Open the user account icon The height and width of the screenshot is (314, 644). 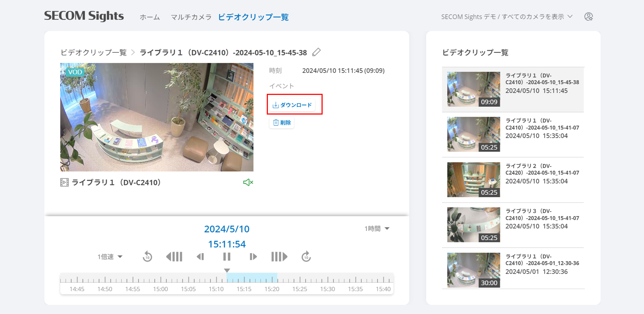[x=588, y=17]
